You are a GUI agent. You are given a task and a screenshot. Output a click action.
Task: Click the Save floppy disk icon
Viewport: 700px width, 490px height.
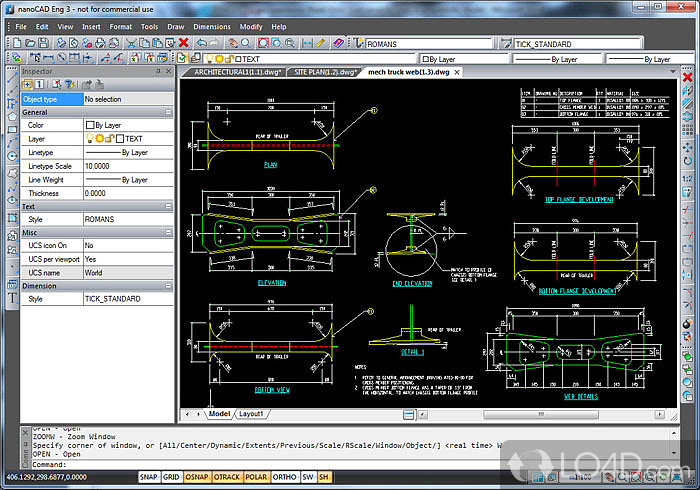43,43
